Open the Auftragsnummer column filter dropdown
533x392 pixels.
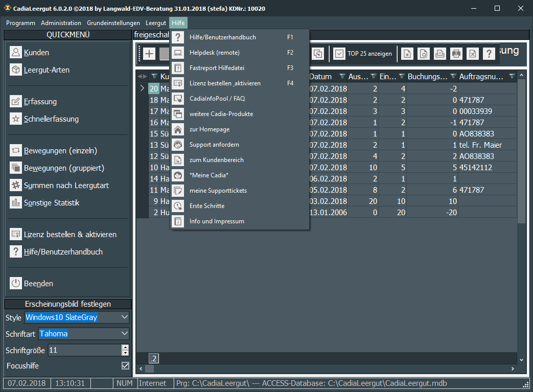coord(512,77)
